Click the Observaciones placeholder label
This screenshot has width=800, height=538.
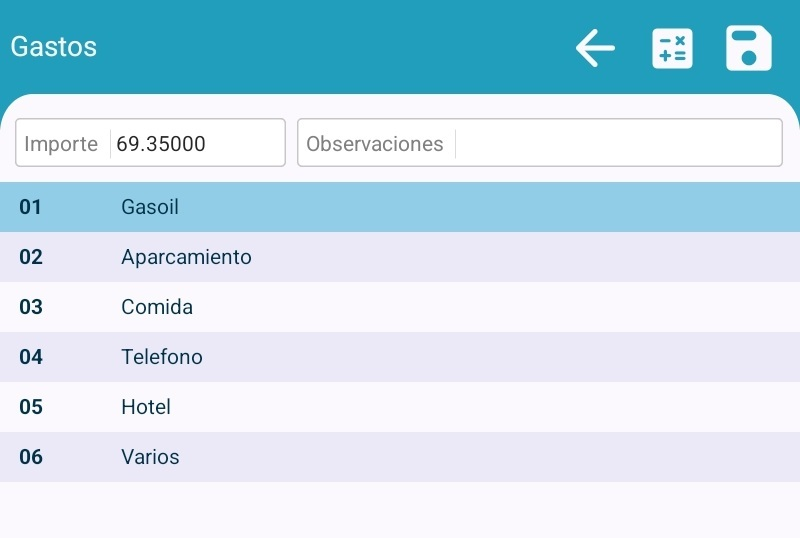click(375, 144)
